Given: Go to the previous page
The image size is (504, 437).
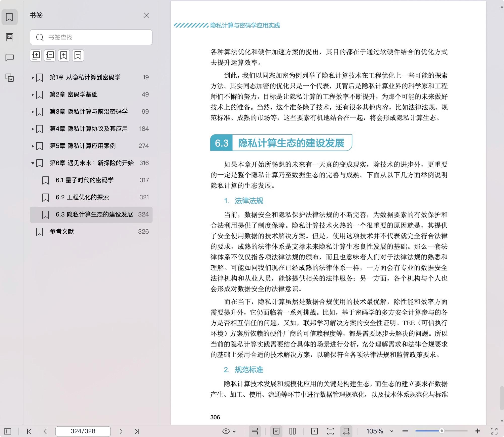Looking at the screenshot, I should (45, 431).
